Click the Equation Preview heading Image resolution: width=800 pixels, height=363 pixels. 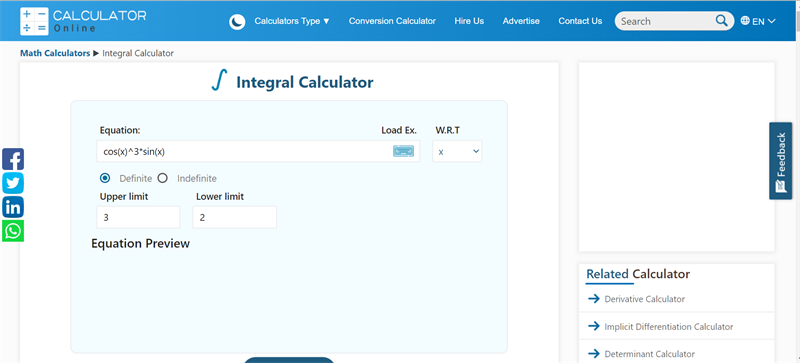click(140, 244)
